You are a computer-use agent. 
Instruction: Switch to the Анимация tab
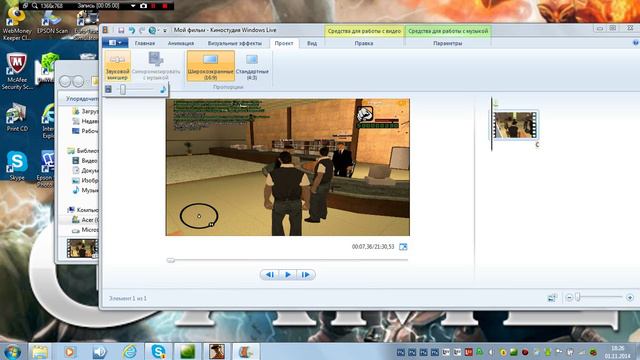181,43
